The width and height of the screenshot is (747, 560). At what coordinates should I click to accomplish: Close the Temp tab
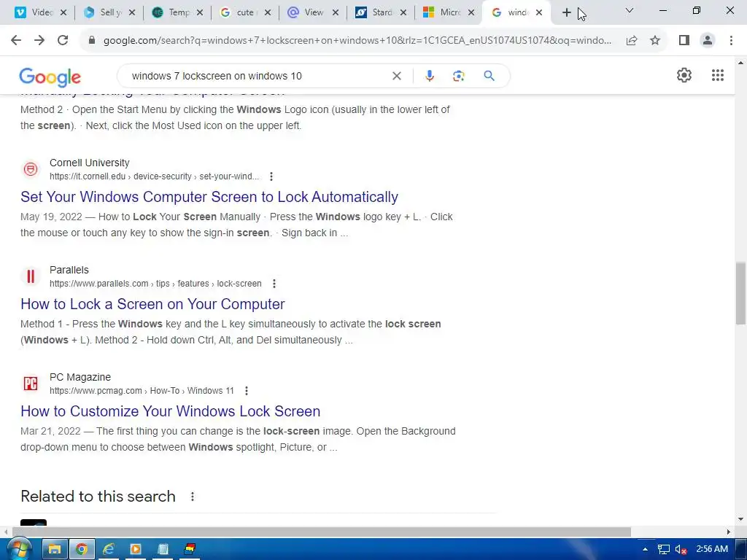tap(200, 12)
